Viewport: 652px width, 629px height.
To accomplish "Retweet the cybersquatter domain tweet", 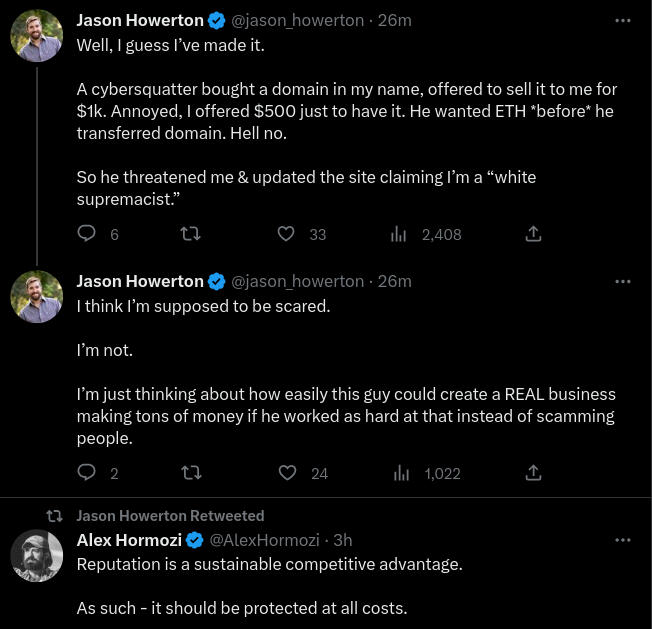I will [x=189, y=234].
